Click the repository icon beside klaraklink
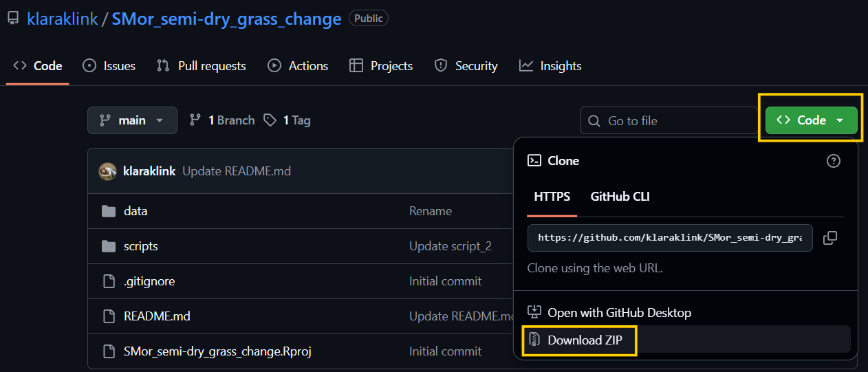This screenshot has height=372, width=868. coord(13,19)
